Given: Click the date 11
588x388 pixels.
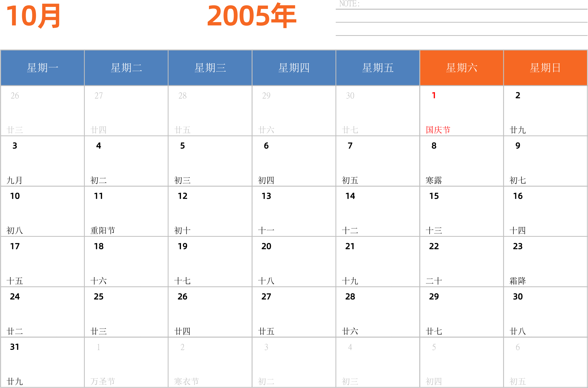Looking at the screenshot, I should coord(99,196).
